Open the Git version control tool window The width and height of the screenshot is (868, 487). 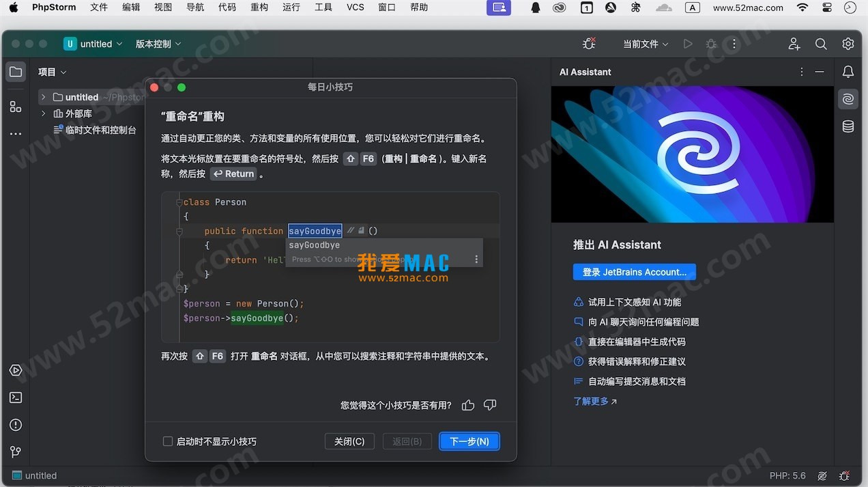(x=16, y=452)
